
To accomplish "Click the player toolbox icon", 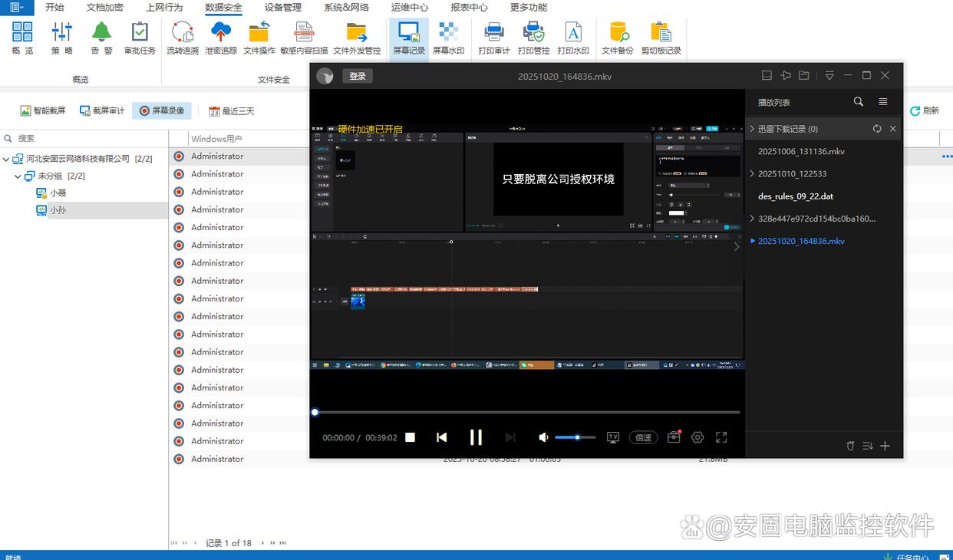I will click(674, 437).
